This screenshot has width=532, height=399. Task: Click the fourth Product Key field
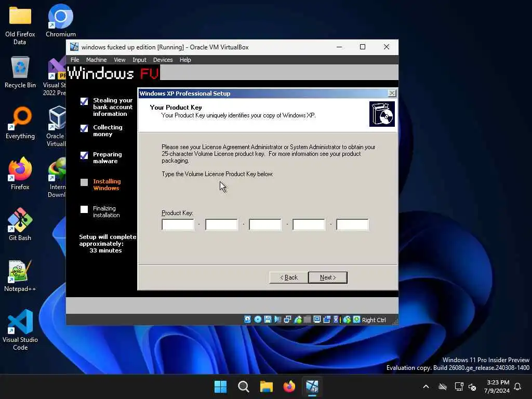pos(309,224)
